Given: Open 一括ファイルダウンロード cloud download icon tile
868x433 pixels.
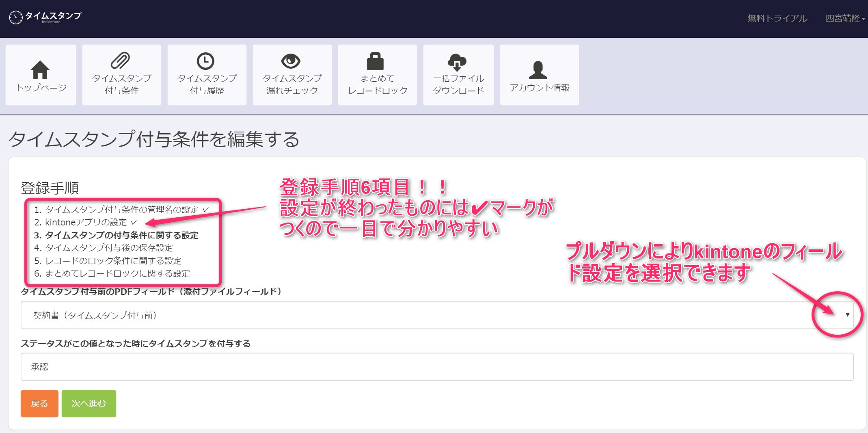Looking at the screenshot, I should (x=458, y=75).
